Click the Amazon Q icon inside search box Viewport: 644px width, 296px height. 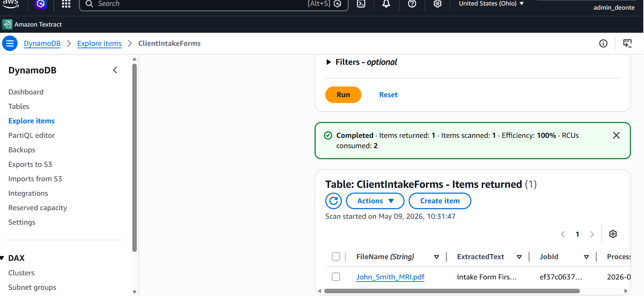pos(338,4)
